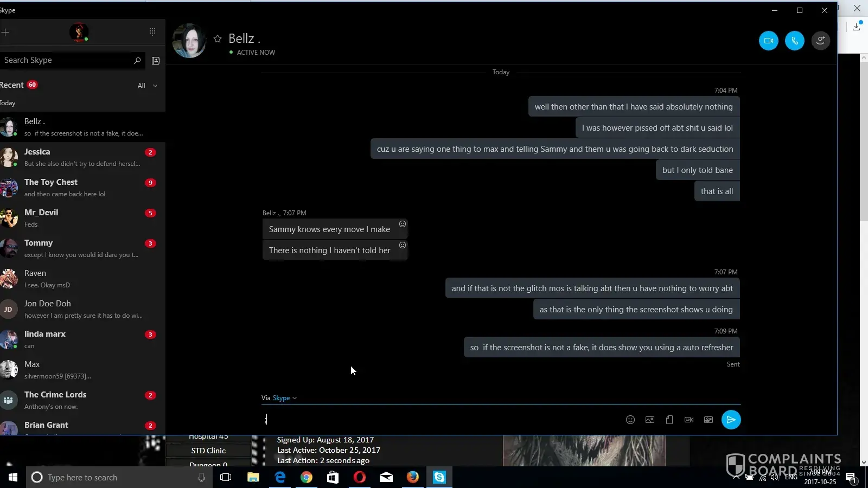Viewport: 868px width, 488px height.
Task: Start an audio call with Bellz
Action: tap(794, 41)
